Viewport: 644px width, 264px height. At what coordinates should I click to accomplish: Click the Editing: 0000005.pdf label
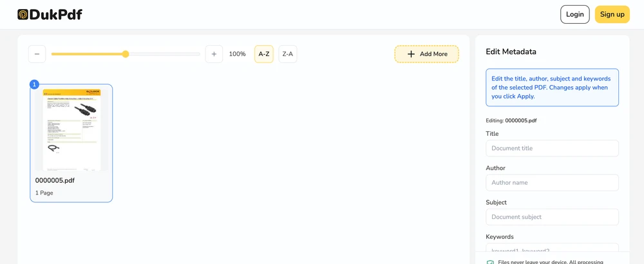point(511,120)
